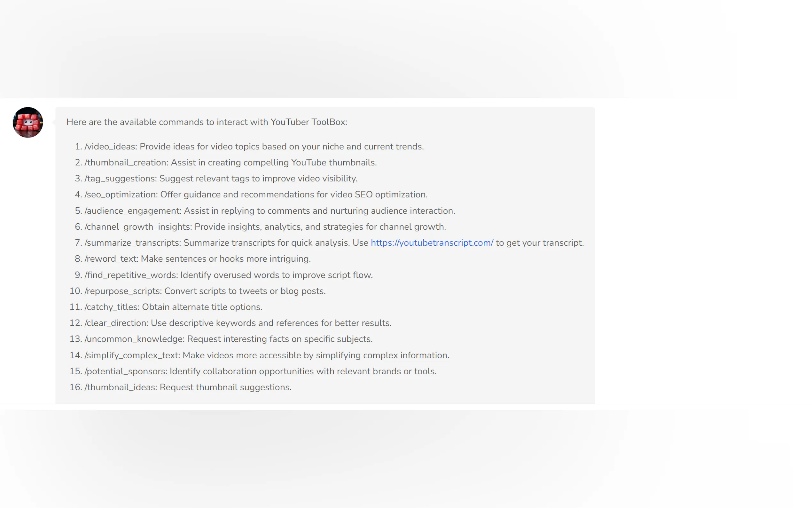Click the /thumbnail_ideas list entry
812x508 pixels.
click(x=188, y=387)
